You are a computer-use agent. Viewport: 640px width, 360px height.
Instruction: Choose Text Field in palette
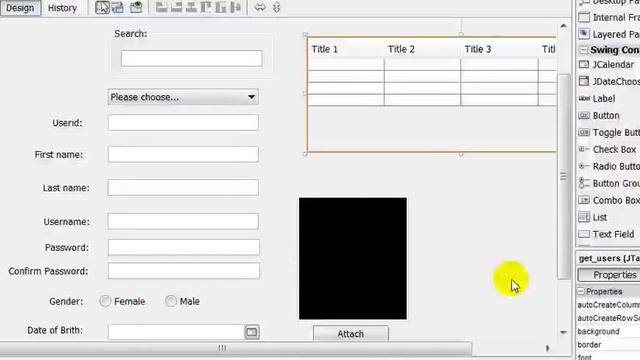(x=607, y=234)
